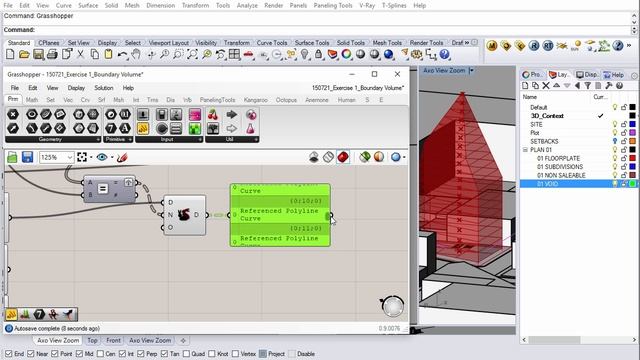Toggle visibility bulb of SITE layer
640x360 pixels.
point(615,124)
